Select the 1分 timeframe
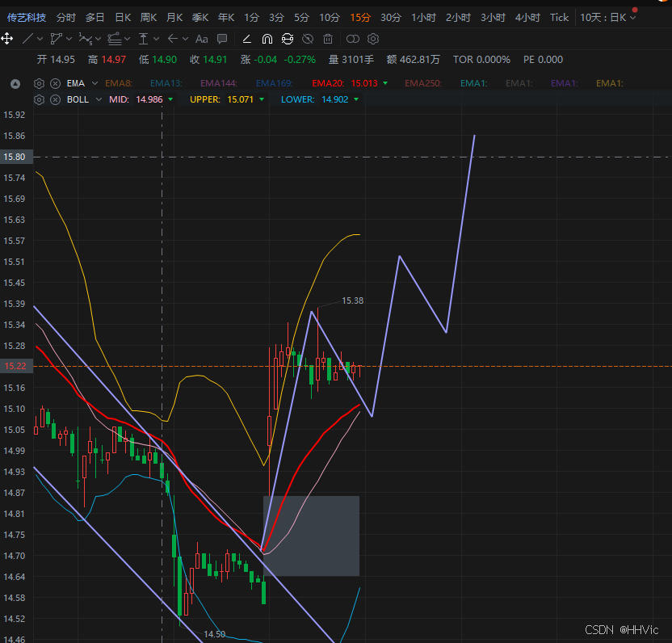The width and height of the screenshot is (672, 643). tap(251, 18)
